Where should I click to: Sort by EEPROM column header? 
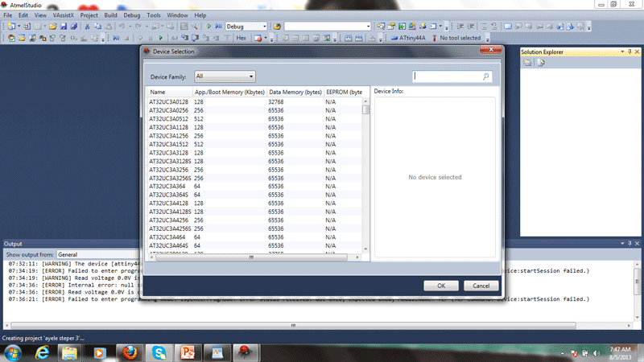345,92
